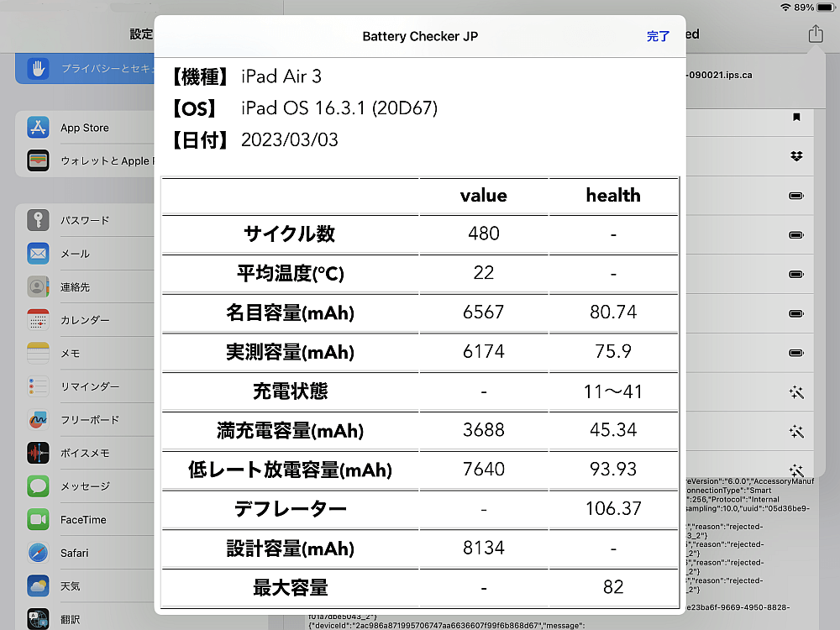This screenshot has height=630, width=840.
Task: Click 低レート放電容量 health 93.93
Action: coord(613,470)
